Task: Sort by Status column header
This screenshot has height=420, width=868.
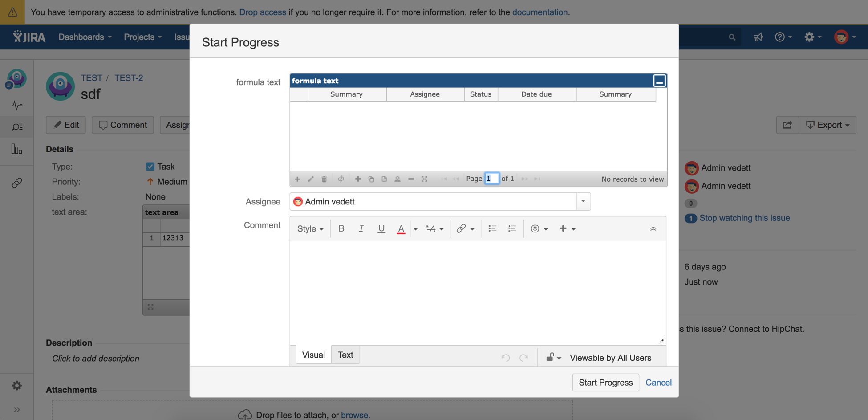Action: (481, 94)
